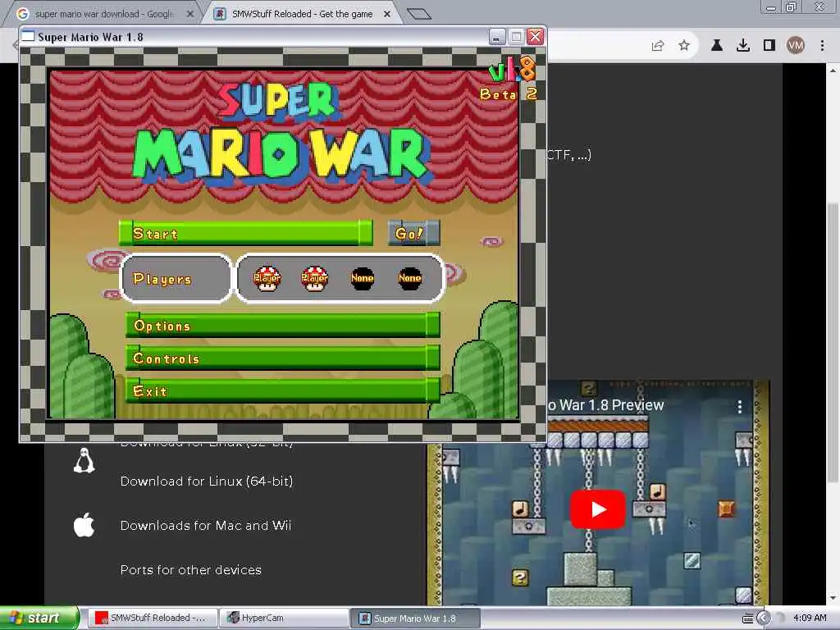The height and width of the screenshot is (630, 840).
Task: Switch to the super mario war download Google tab
Action: click(105, 14)
